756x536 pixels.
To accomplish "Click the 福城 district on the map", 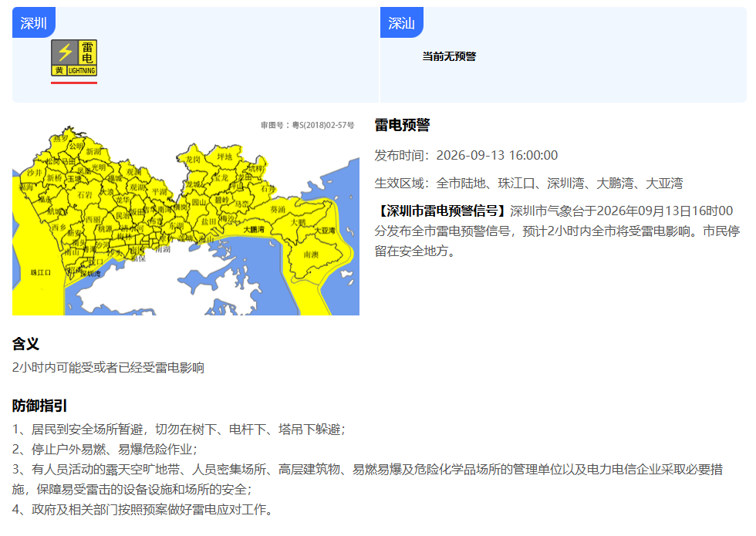I will (x=115, y=178).
